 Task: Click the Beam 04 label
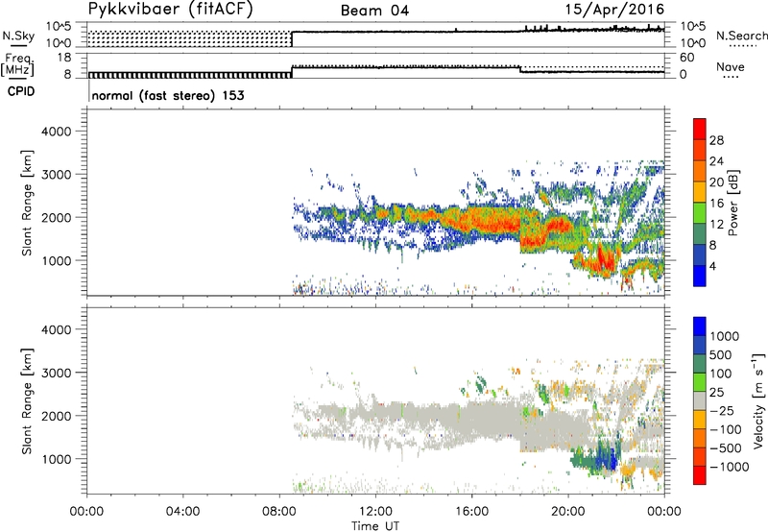click(x=374, y=11)
